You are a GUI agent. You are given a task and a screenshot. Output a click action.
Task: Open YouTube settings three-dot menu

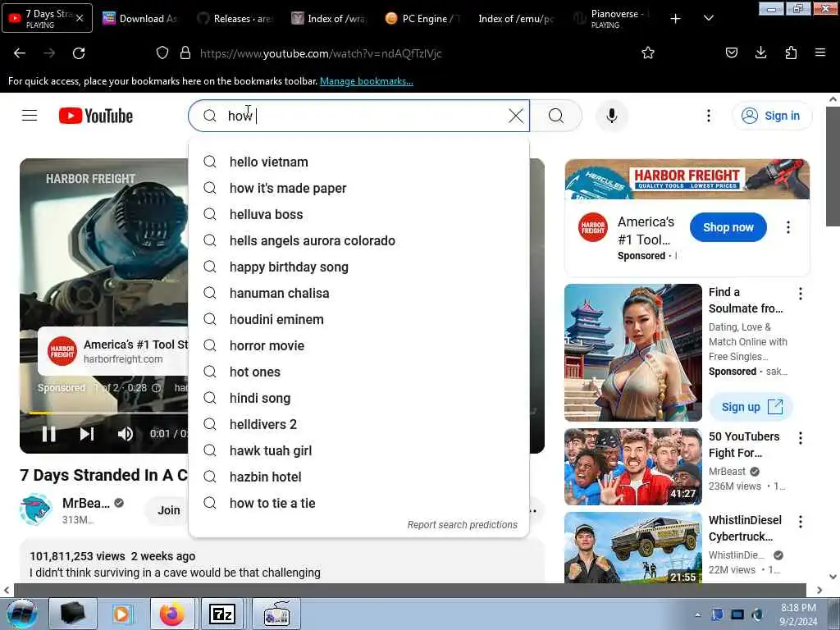[x=708, y=116]
